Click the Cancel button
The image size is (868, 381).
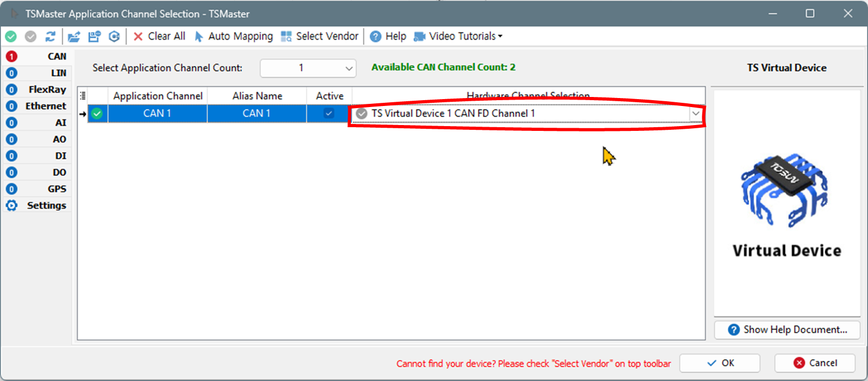click(x=815, y=363)
